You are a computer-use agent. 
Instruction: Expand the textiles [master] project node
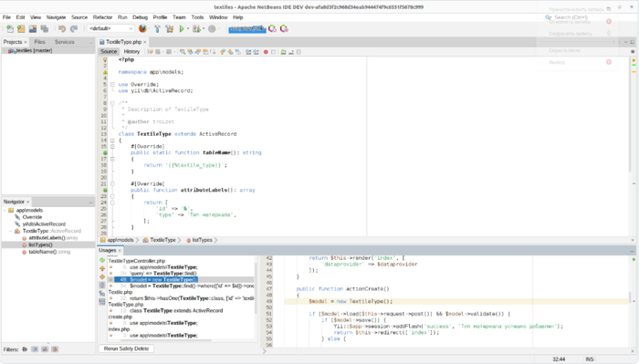(x=5, y=50)
